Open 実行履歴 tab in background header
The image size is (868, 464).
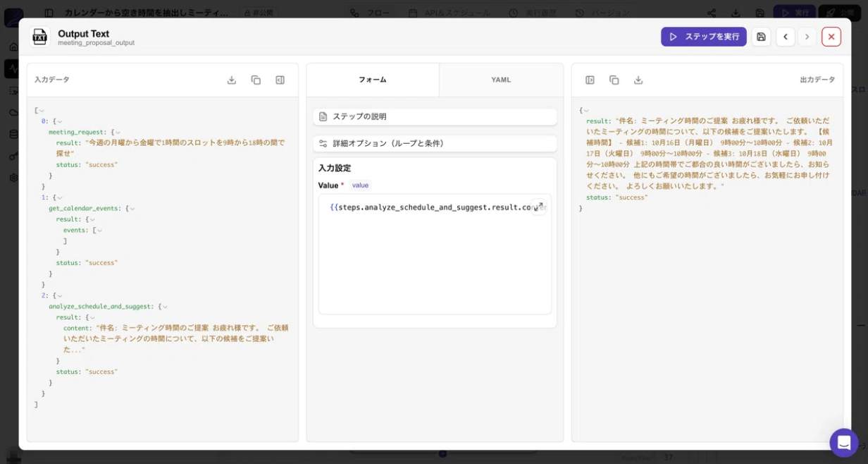pyautogui.click(x=533, y=13)
